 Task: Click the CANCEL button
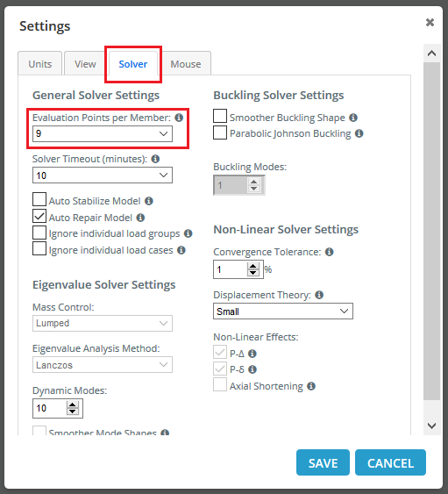pos(390,462)
